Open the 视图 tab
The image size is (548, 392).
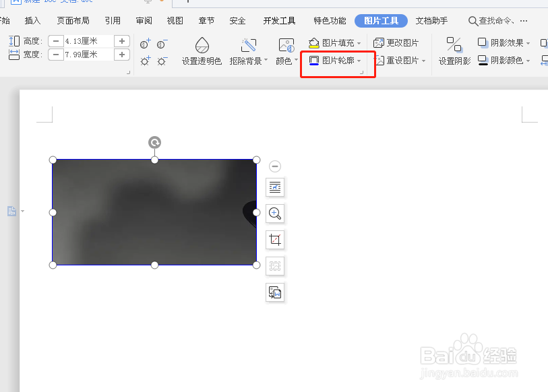pos(175,21)
